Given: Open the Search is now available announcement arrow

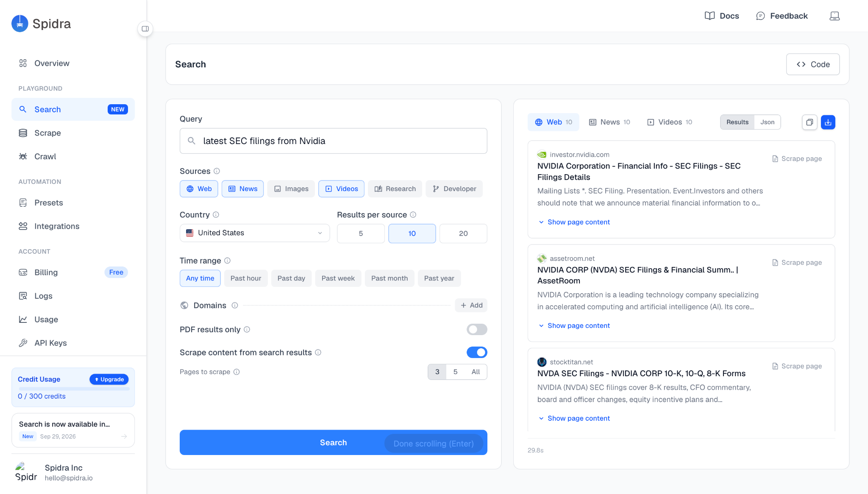Looking at the screenshot, I should pyautogui.click(x=124, y=436).
